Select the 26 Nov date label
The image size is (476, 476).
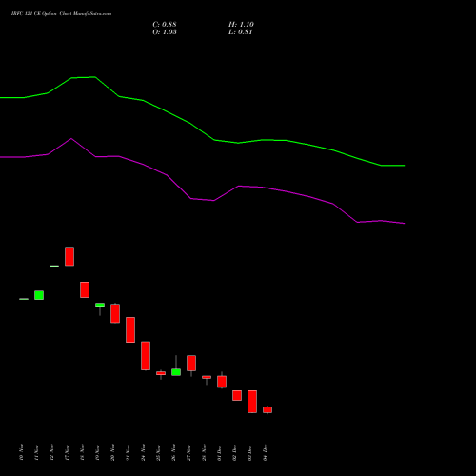173,452
